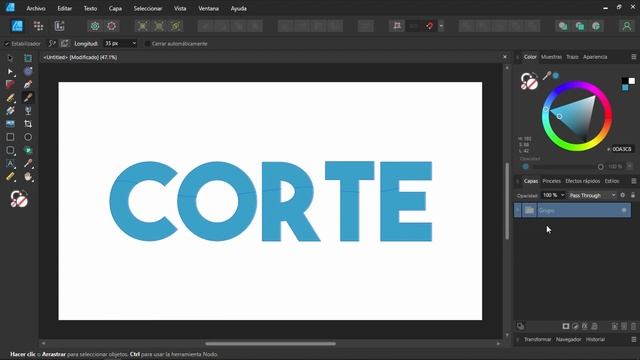Pick the blue recent color swatch
640x360 pixels.
[625, 88]
